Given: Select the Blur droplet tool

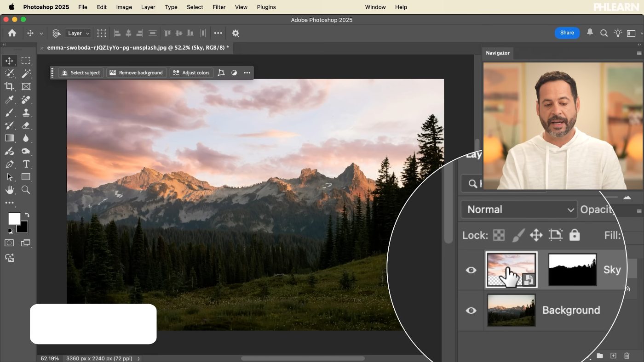Looking at the screenshot, I should click(x=26, y=138).
